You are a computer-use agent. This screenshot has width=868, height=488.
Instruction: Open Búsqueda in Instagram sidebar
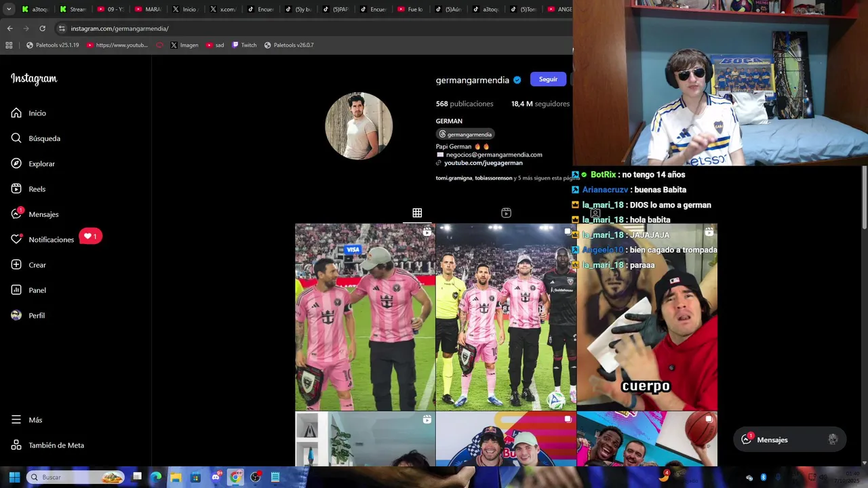click(x=36, y=138)
